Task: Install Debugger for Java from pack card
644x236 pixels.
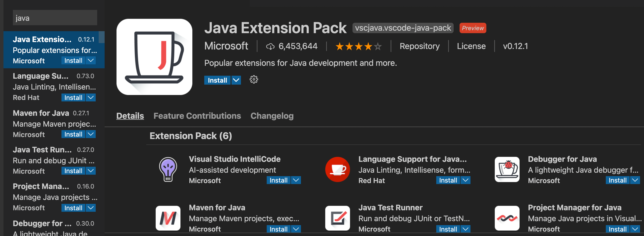Action: pyautogui.click(x=617, y=180)
